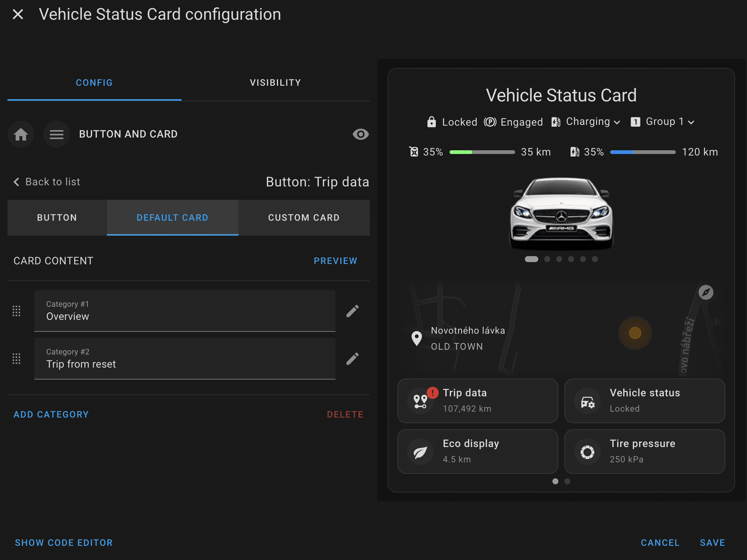Open the Custom Card tab
The height and width of the screenshot is (560, 747).
[304, 218]
